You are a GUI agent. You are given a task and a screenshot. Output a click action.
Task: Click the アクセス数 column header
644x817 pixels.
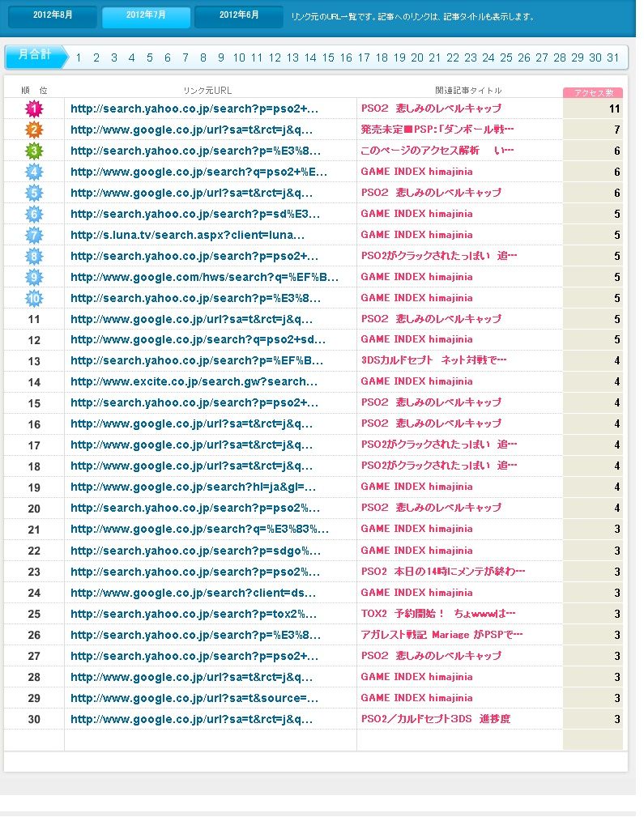593,93
